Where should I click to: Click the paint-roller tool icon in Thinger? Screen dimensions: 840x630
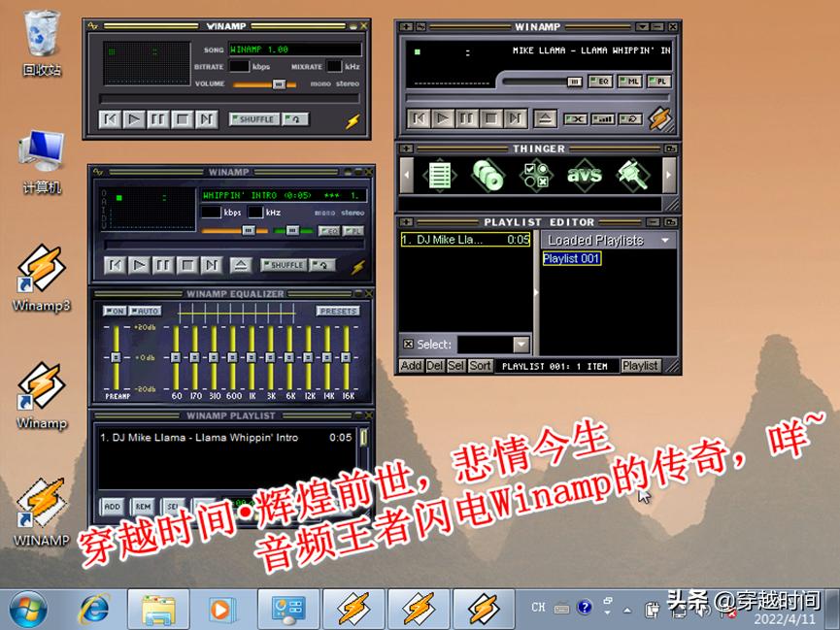[x=633, y=175]
